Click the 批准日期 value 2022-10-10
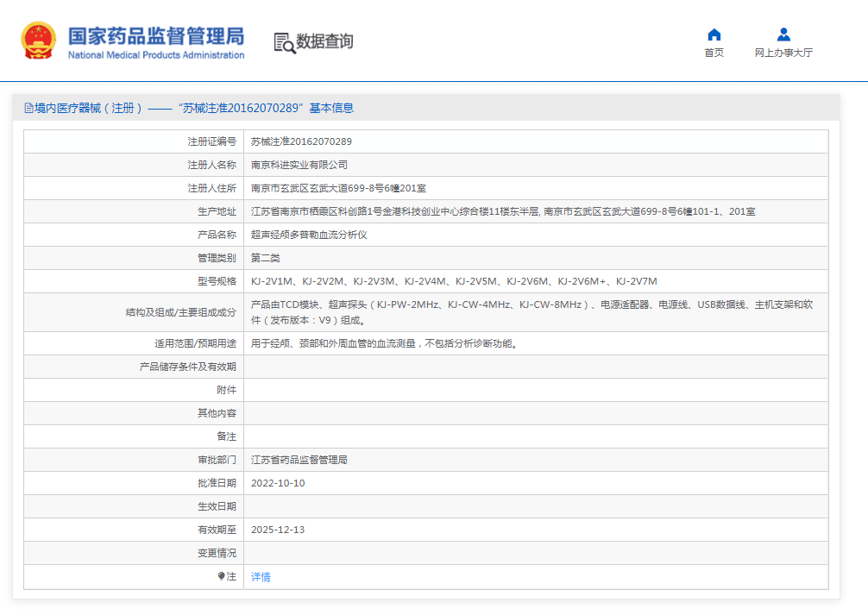Image resolution: width=868 pixels, height=615 pixels. click(276, 482)
